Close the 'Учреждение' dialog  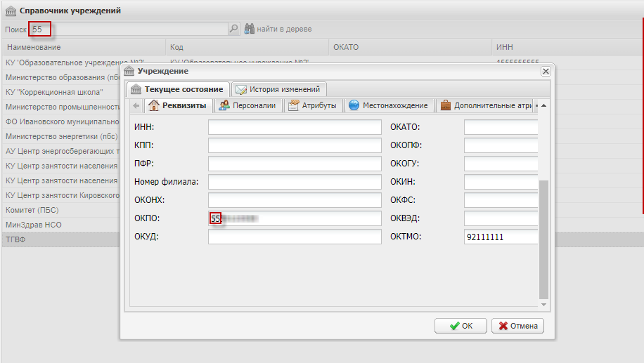pyautogui.click(x=545, y=72)
